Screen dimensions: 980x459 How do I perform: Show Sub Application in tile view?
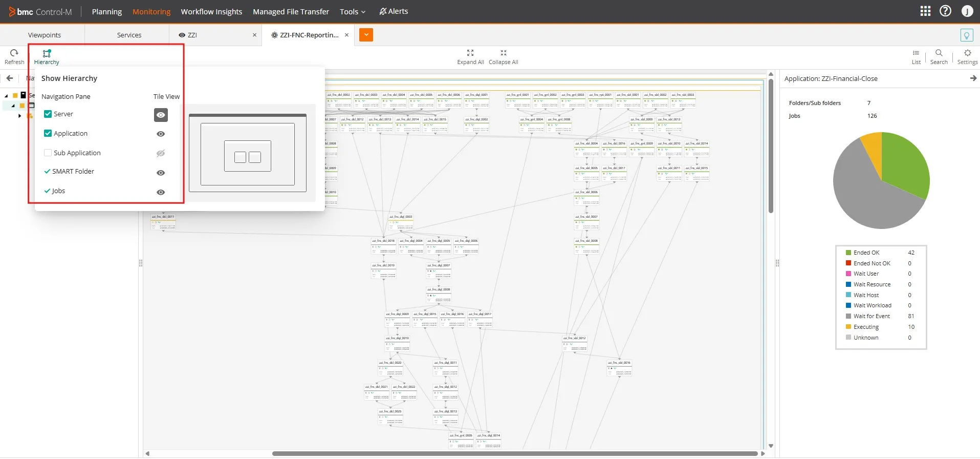(x=161, y=153)
